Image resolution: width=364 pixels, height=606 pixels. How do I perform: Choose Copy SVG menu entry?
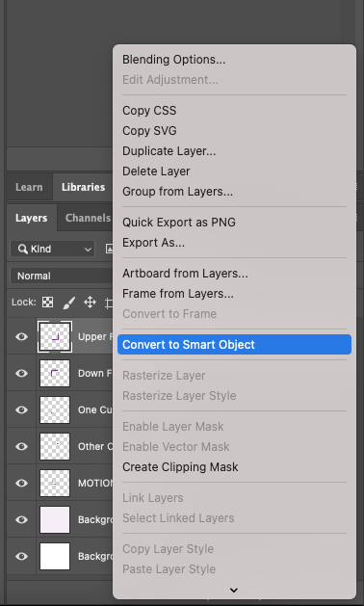coord(149,131)
